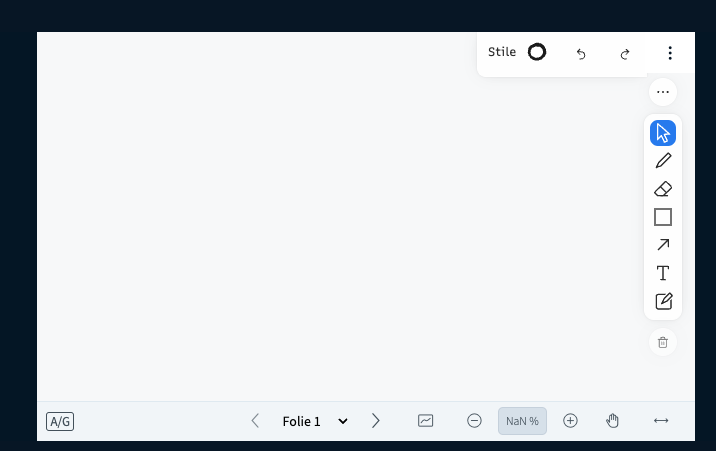
Task: Activate the T text tool
Action: coord(663,273)
